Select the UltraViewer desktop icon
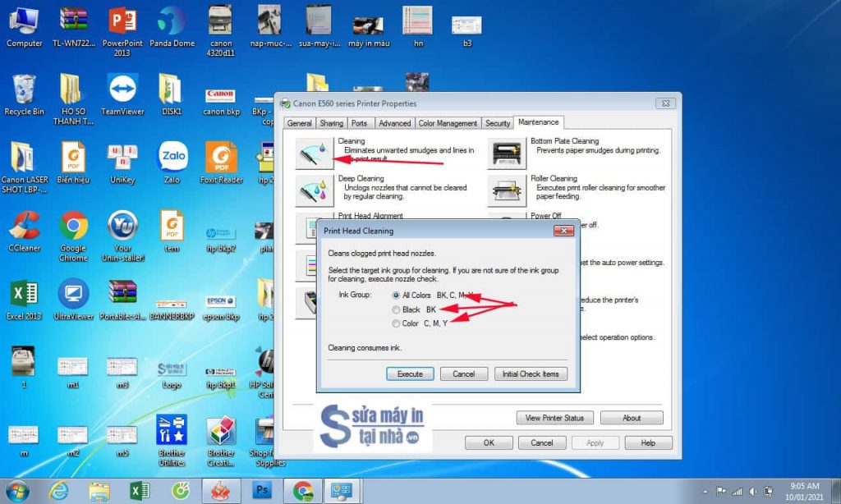Viewport: 841px width, 504px height. (73, 299)
